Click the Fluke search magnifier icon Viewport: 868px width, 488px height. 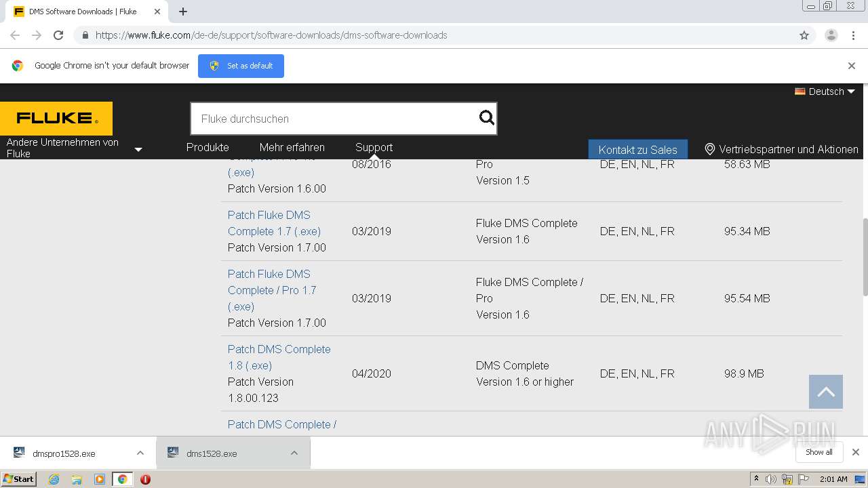pyautogui.click(x=487, y=118)
